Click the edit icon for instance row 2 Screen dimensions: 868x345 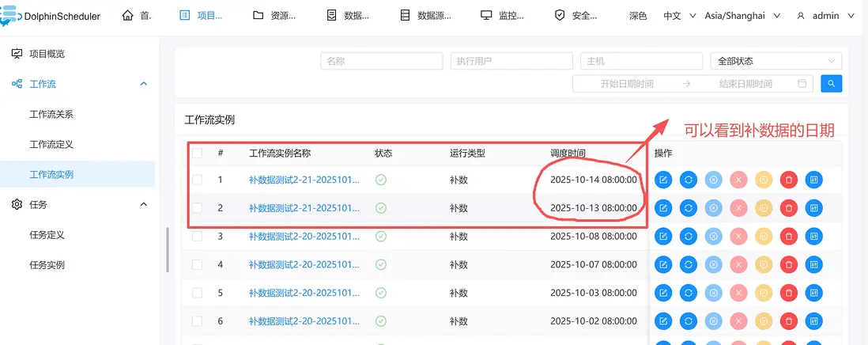point(663,208)
